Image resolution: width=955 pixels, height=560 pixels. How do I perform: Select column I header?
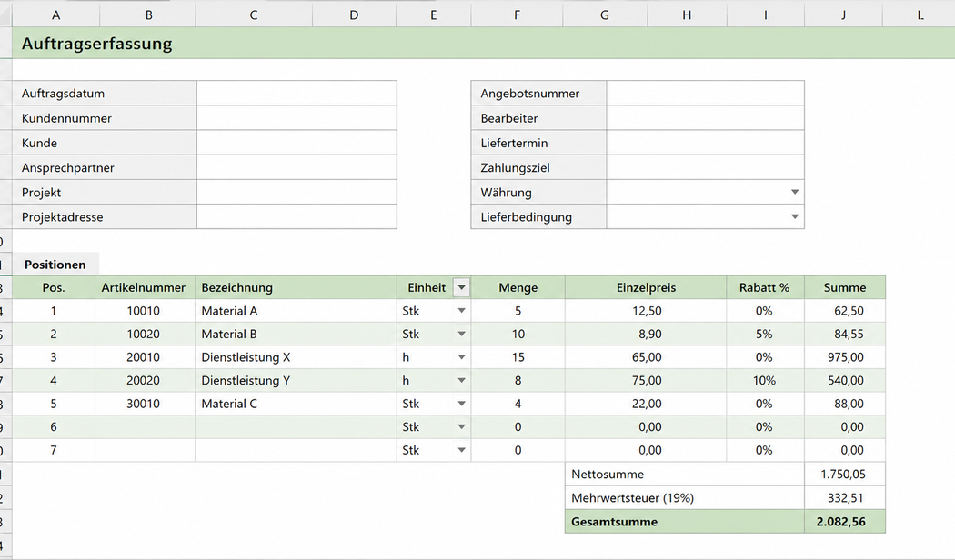[x=766, y=15]
